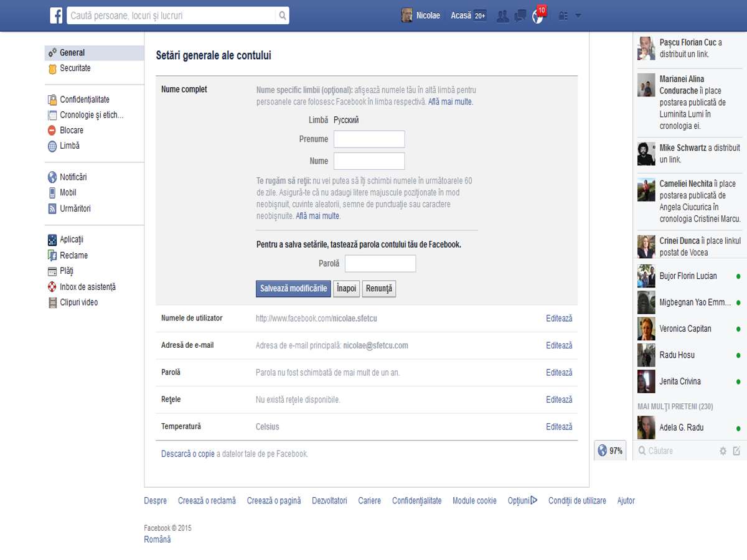Image resolution: width=747 pixels, height=560 pixels.
Task: Click Descarcă o copie link
Action: tap(188, 454)
